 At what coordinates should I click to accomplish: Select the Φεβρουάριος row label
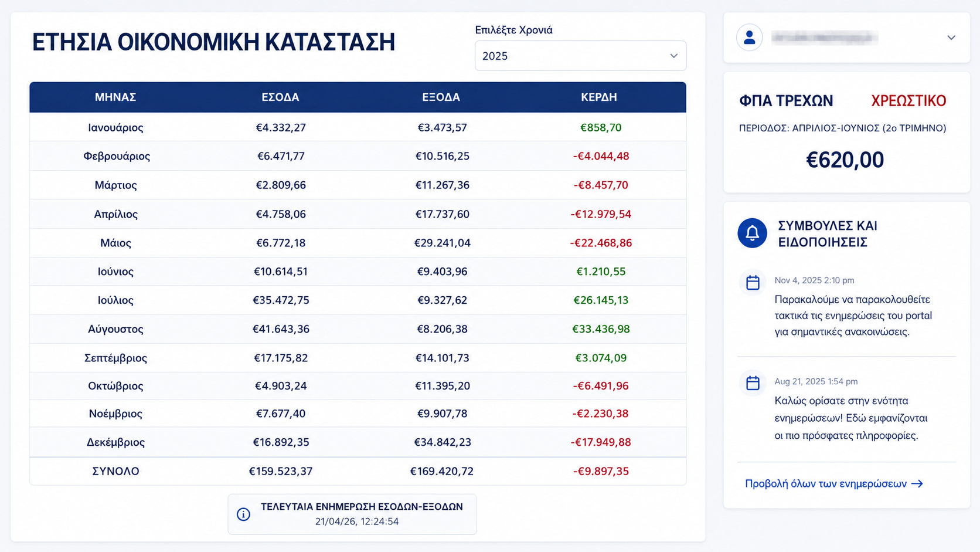116,156
